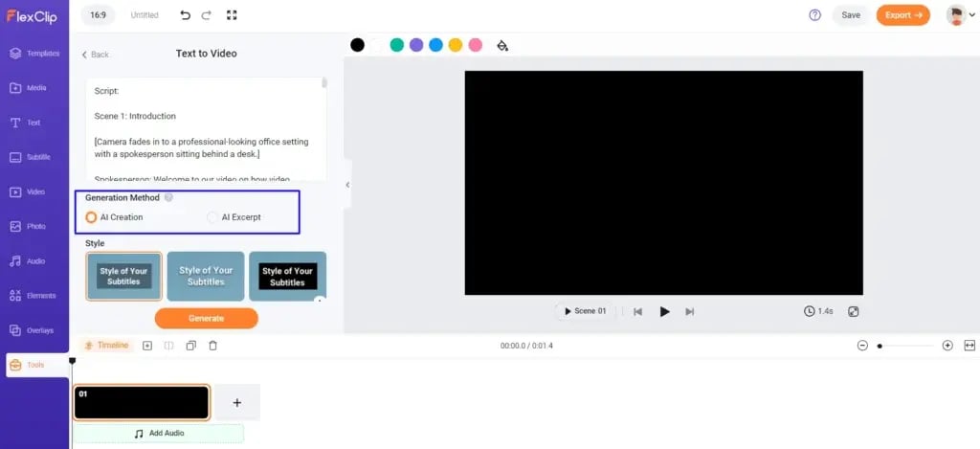Viewport: 980px width, 449px height.
Task: Select the AI Excerpt radio option
Action: [x=212, y=217]
